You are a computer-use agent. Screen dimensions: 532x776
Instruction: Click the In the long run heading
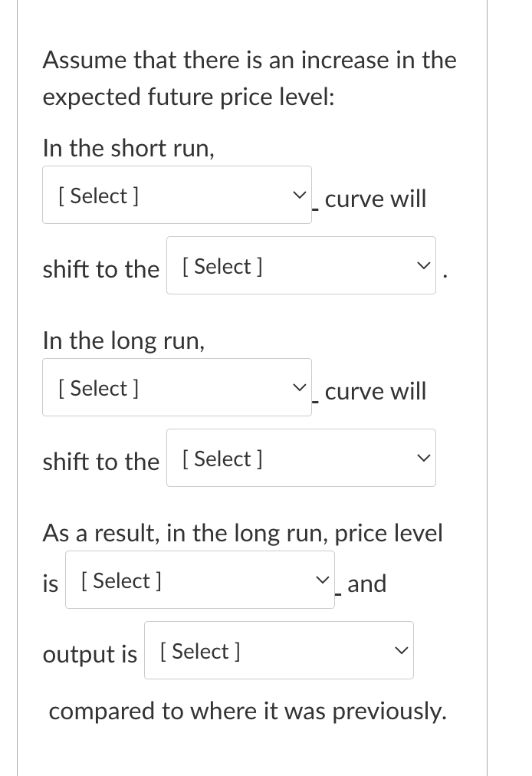[123, 340]
